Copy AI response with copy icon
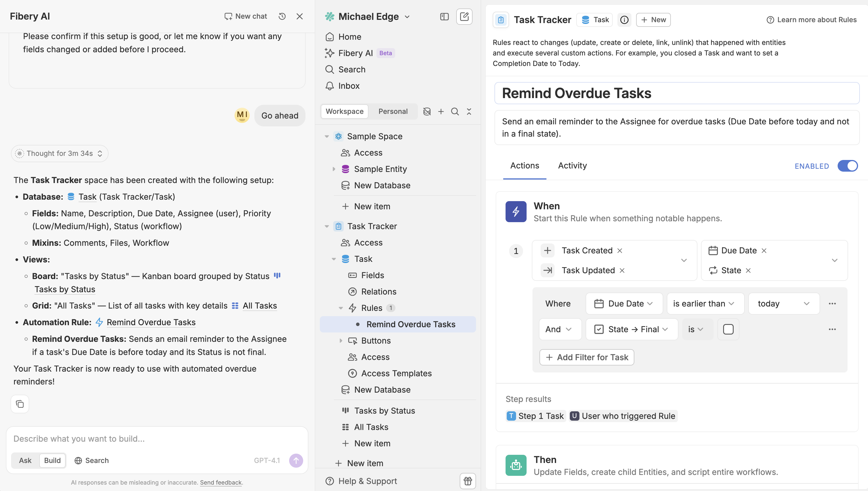 click(x=20, y=404)
